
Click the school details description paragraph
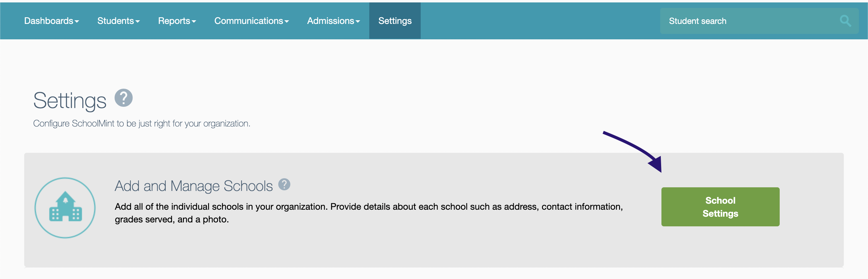pos(369,213)
